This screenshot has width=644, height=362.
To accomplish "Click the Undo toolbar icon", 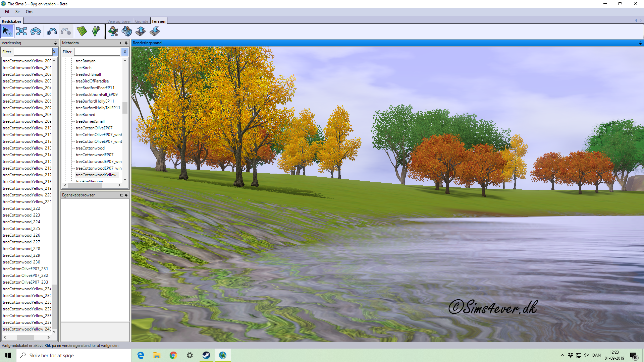I will pyautogui.click(x=52, y=32).
